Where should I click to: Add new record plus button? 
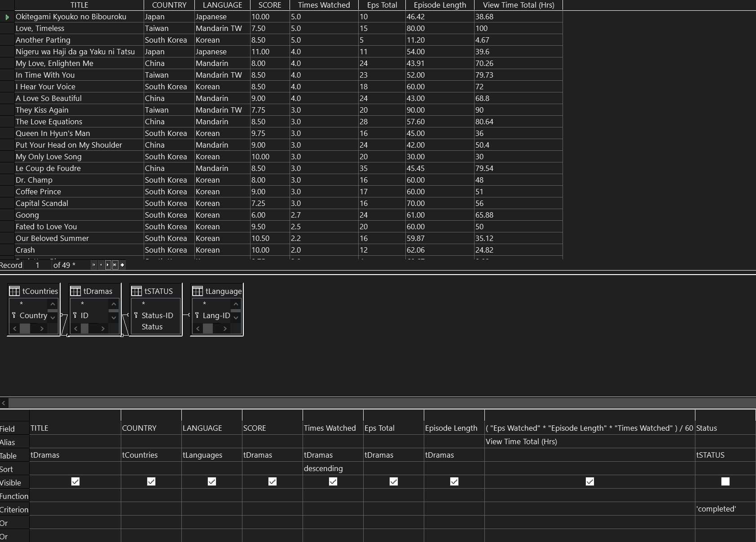[122, 265]
